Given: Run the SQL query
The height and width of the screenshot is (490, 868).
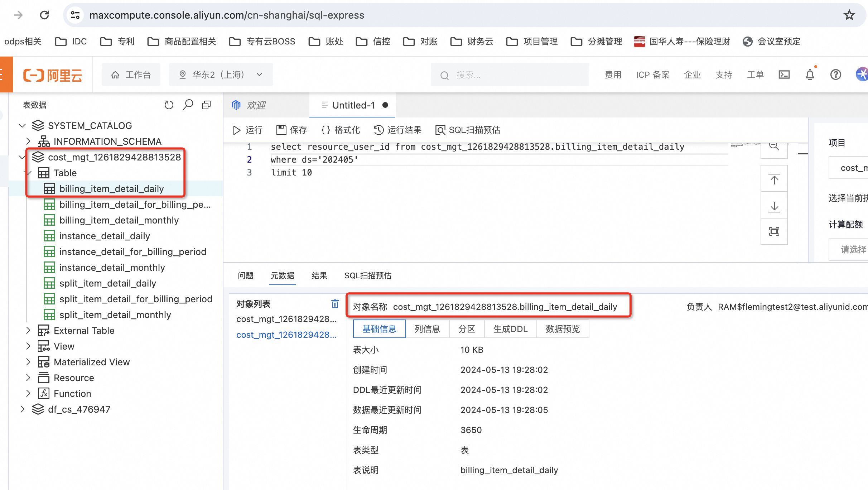Looking at the screenshot, I should click(247, 130).
